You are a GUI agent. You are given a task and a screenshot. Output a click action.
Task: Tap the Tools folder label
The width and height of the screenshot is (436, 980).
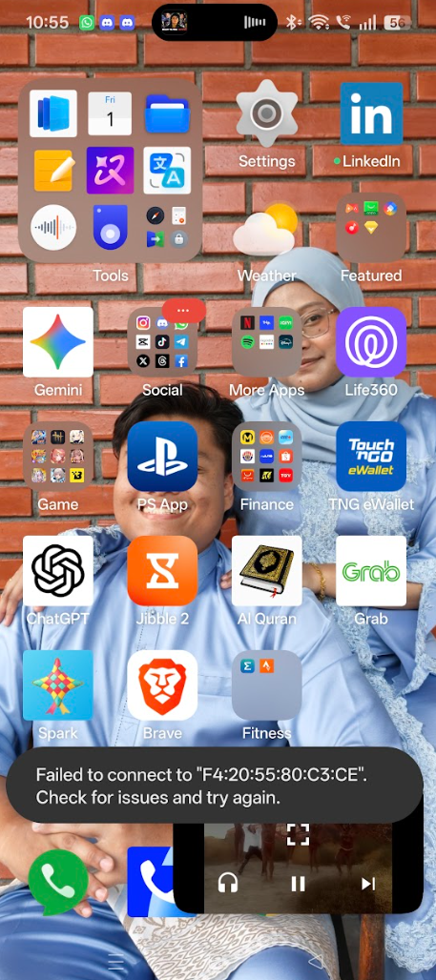tap(110, 276)
